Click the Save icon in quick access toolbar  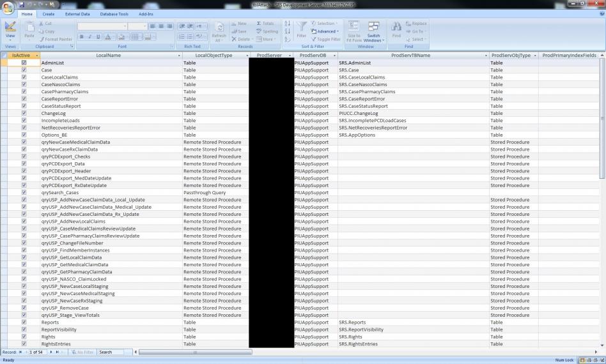[x=22, y=4]
